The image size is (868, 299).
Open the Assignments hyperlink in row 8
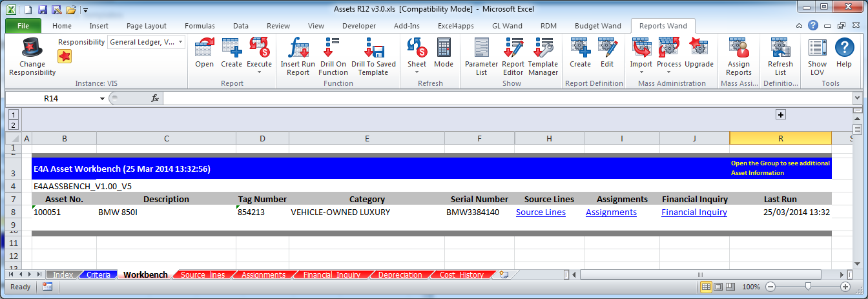click(611, 212)
